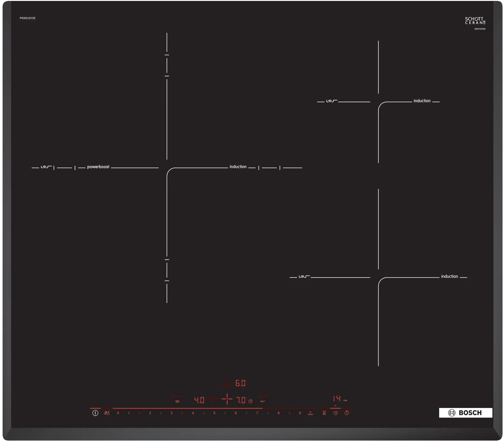
Task: Select rear zone showing 6.0
Action: click(x=240, y=383)
